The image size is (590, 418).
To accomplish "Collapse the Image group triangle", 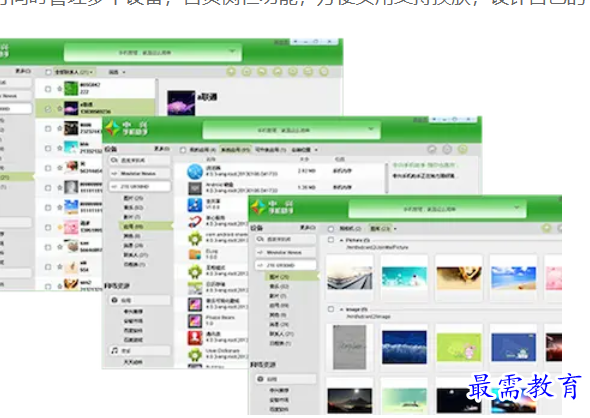I will pyautogui.click(x=342, y=309).
